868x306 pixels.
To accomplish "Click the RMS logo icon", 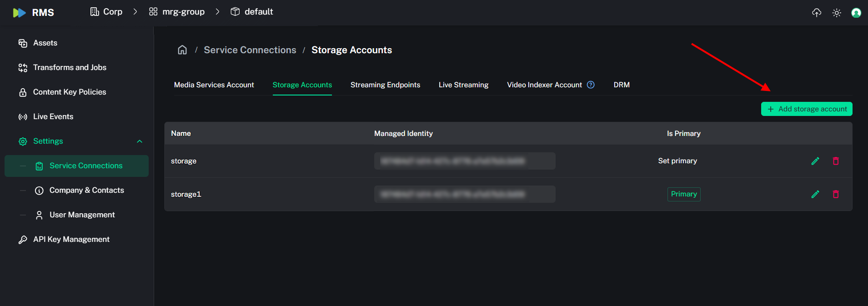I will click(19, 13).
